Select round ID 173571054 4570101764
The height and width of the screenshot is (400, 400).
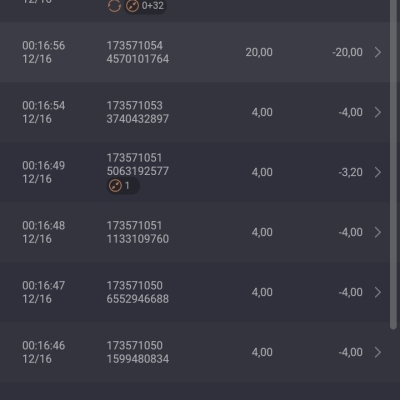coord(138,52)
